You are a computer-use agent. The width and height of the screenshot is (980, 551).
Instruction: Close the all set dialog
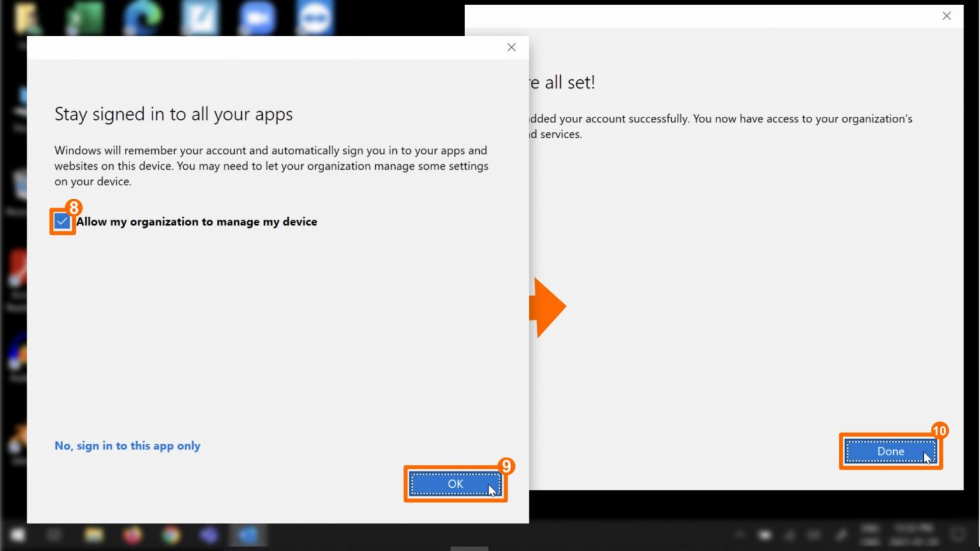coord(947,16)
